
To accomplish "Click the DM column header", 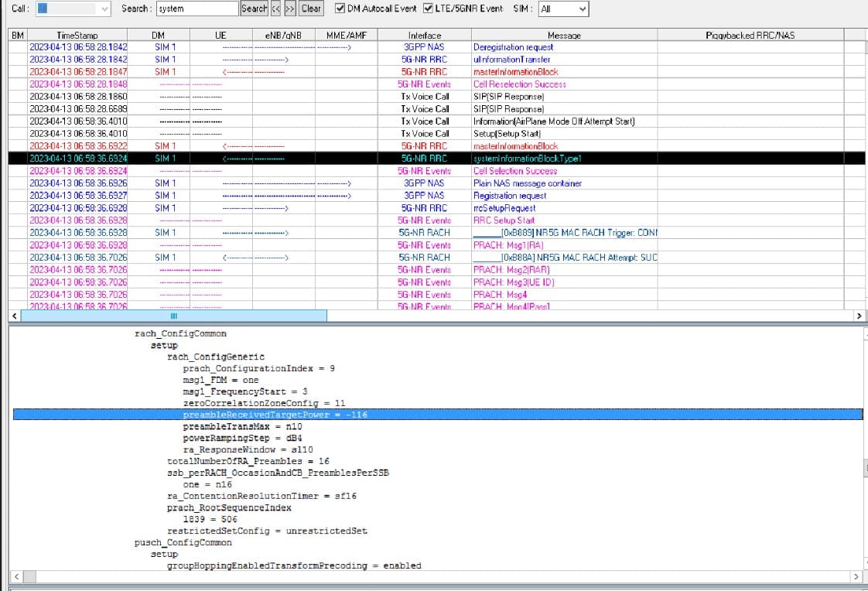I will [159, 35].
